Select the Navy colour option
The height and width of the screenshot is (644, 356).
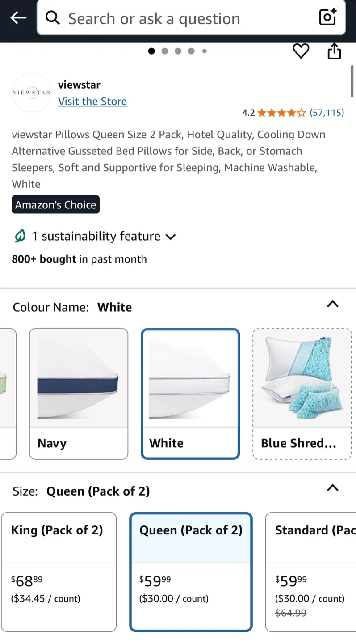click(x=79, y=394)
